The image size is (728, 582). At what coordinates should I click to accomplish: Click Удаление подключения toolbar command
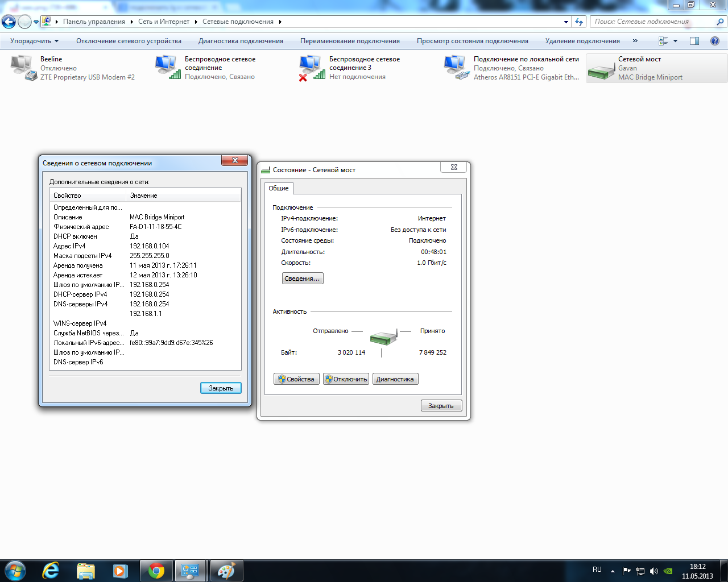click(x=582, y=41)
